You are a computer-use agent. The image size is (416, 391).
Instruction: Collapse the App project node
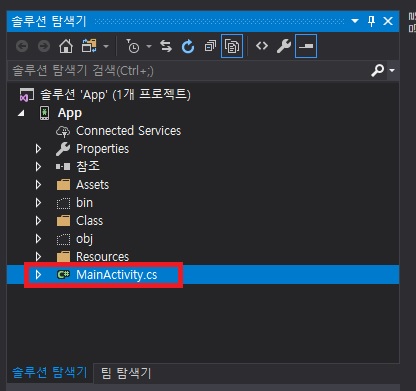coord(21,113)
